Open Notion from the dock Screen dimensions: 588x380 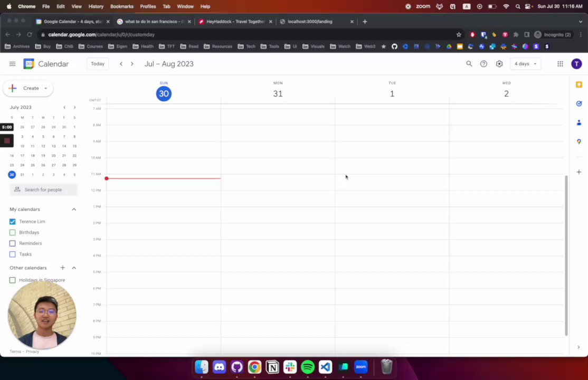pyautogui.click(x=272, y=367)
